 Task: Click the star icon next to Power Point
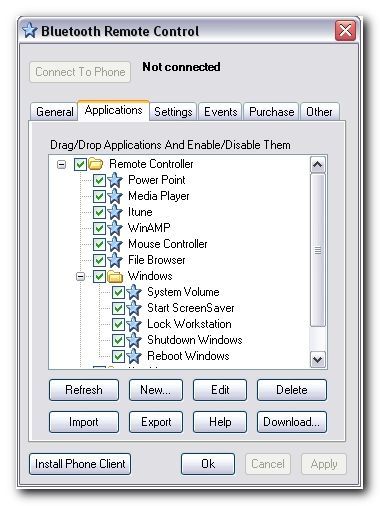(x=115, y=180)
